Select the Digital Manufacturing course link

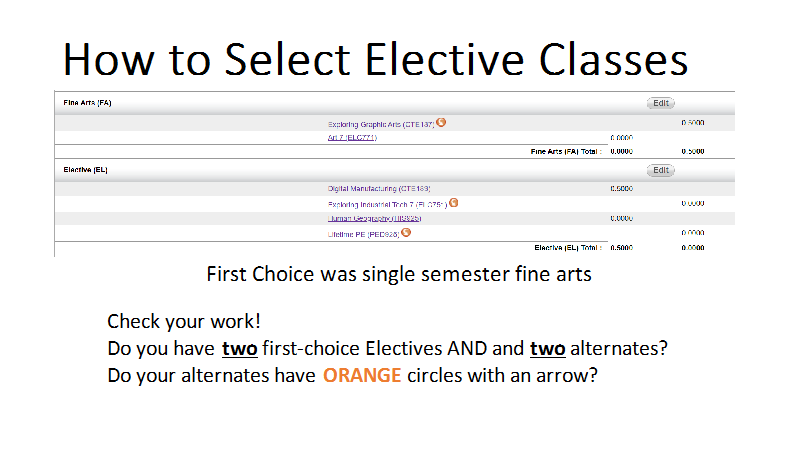379,189
